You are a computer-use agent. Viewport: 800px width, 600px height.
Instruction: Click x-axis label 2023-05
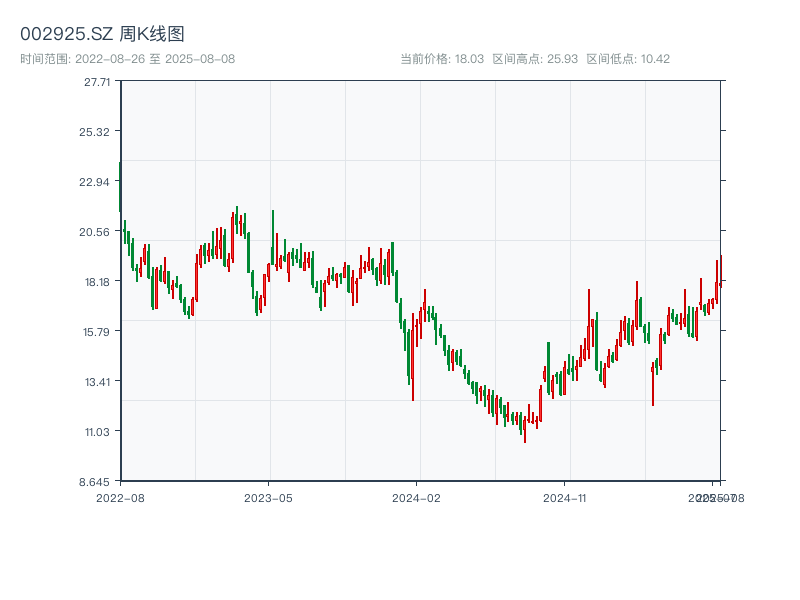click(x=268, y=498)
